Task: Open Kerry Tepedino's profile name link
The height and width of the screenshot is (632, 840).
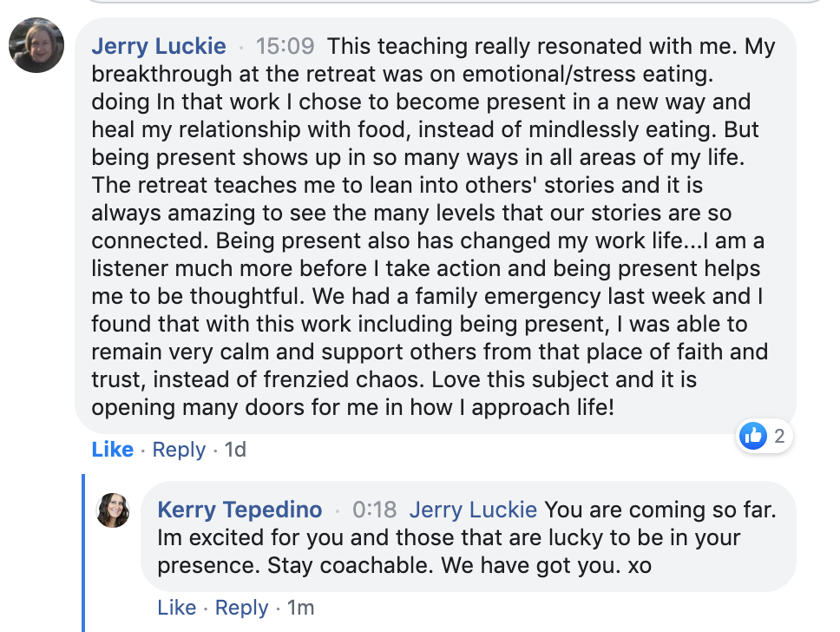Action: 240,510
